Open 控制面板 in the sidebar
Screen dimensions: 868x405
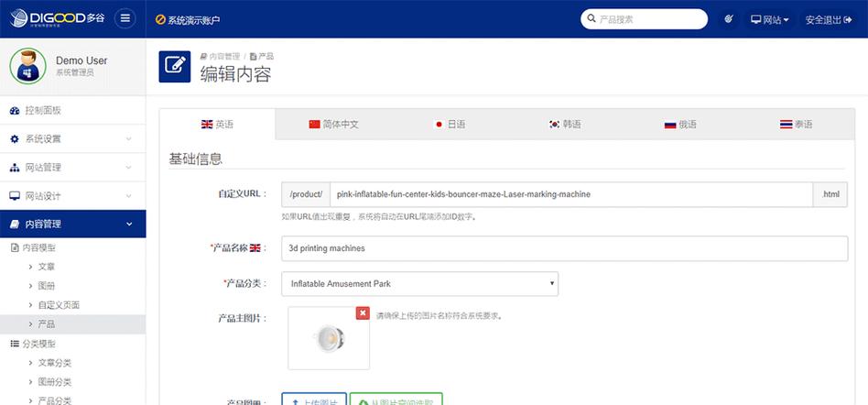pyautogui.click(x=73, y=110)
